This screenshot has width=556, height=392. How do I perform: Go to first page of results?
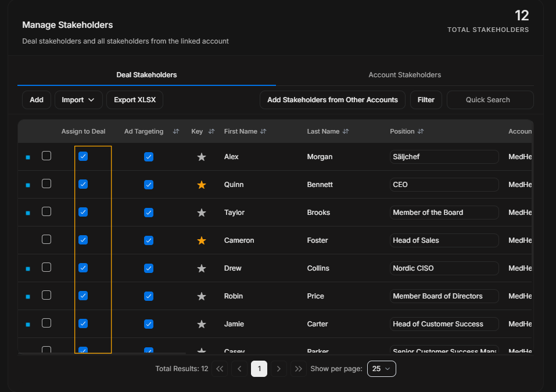[220, 369]
